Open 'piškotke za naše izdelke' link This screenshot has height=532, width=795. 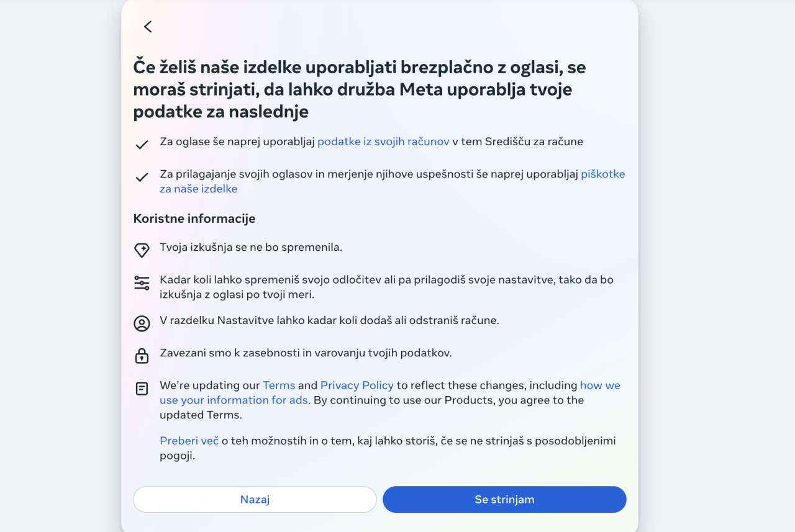[x=602, y=174]
